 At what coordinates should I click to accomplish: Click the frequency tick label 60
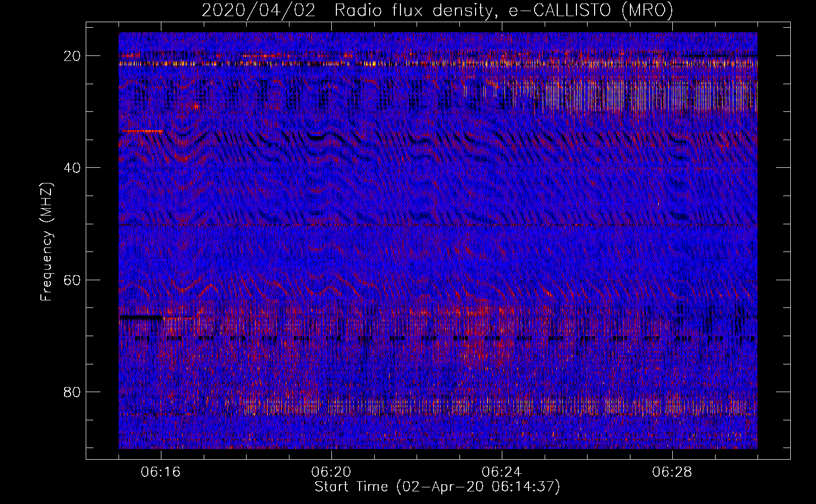tap(72, 280)
